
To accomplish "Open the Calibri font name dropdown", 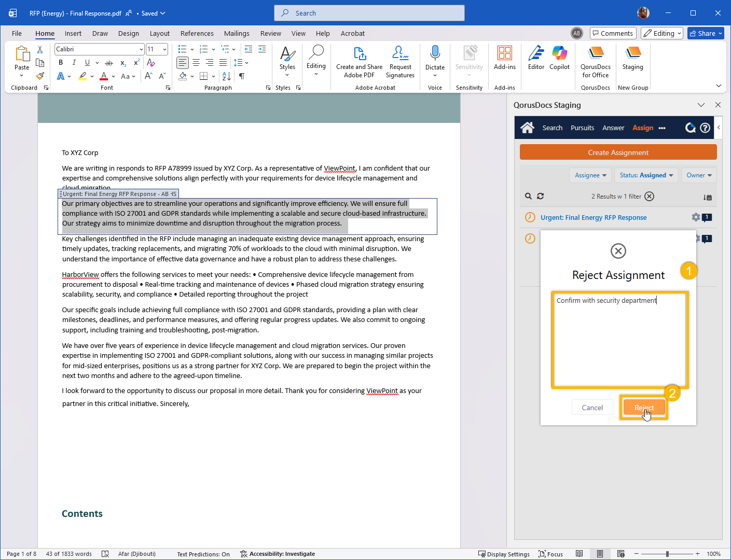I will pos(141,49).
